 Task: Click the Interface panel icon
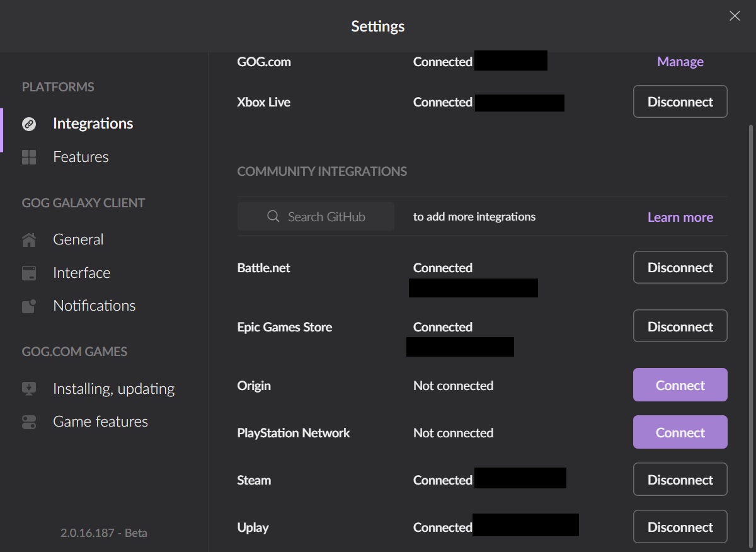coord(29,273)
